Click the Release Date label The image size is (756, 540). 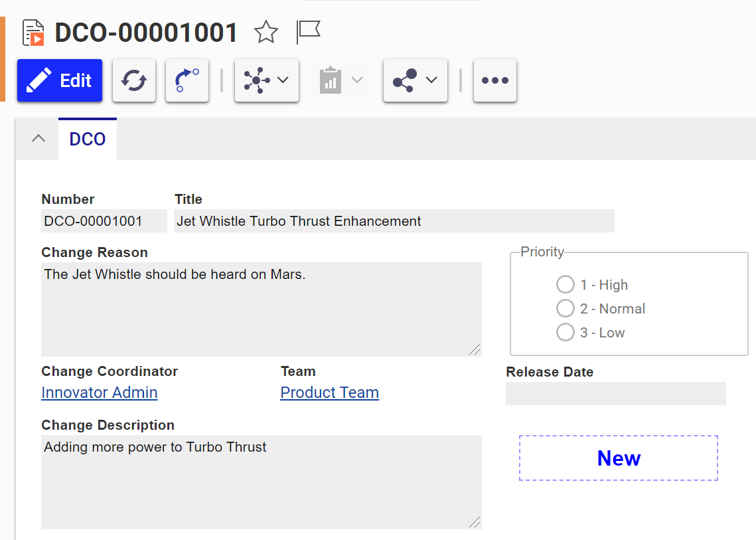(550, 372)
